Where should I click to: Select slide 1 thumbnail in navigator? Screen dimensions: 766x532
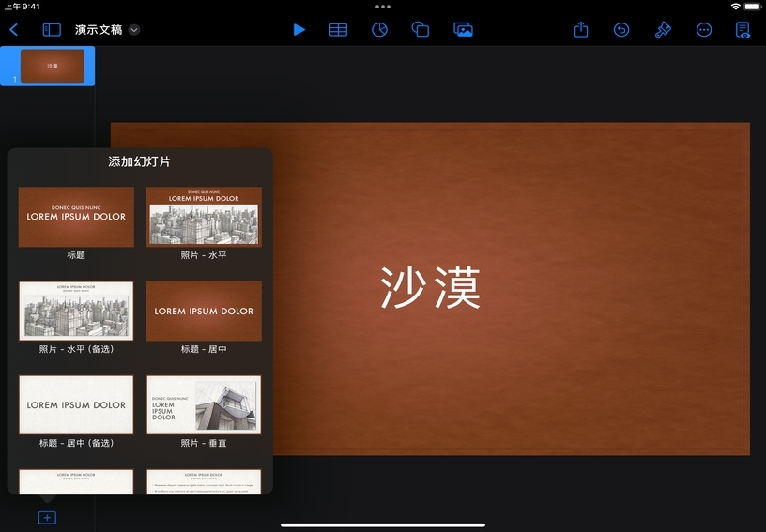(53, 66)
